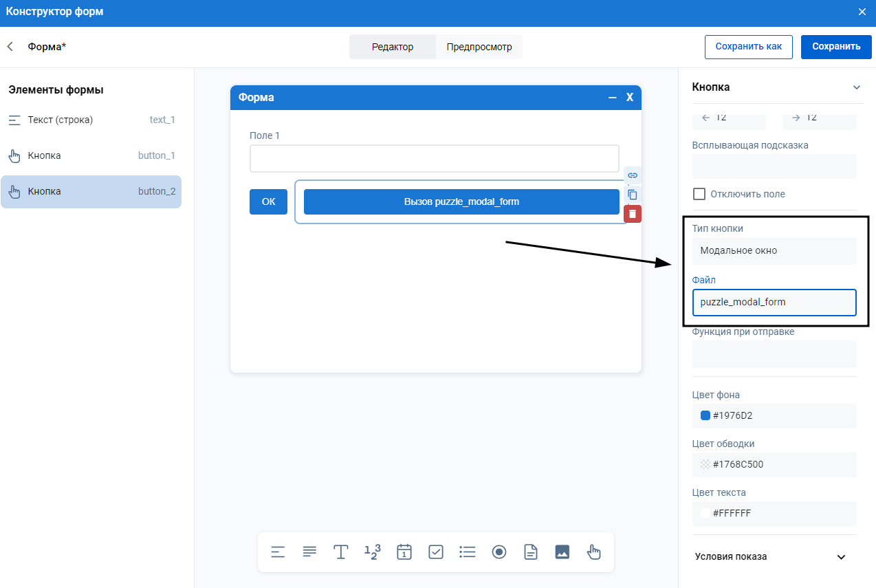Open the 'Цвет фона' blue color swatch
This screenshot has width=876, height=588.
(x=705, y=415)
